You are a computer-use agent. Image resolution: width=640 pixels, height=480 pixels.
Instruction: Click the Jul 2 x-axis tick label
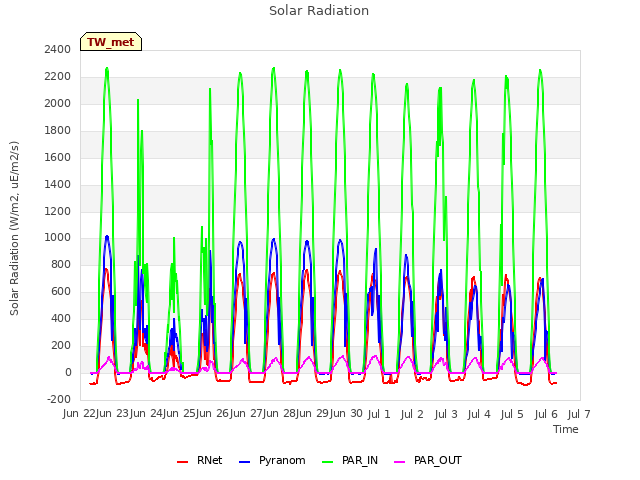(x=412, y=414)
